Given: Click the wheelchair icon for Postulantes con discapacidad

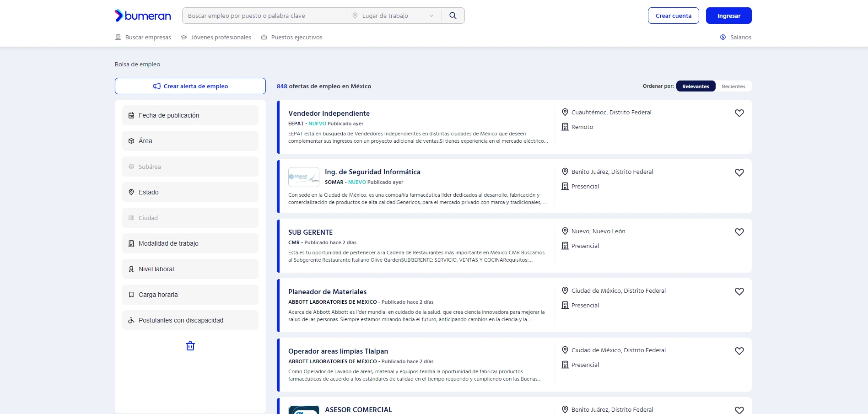Looking at the screenshot, I should click(131, 320).
